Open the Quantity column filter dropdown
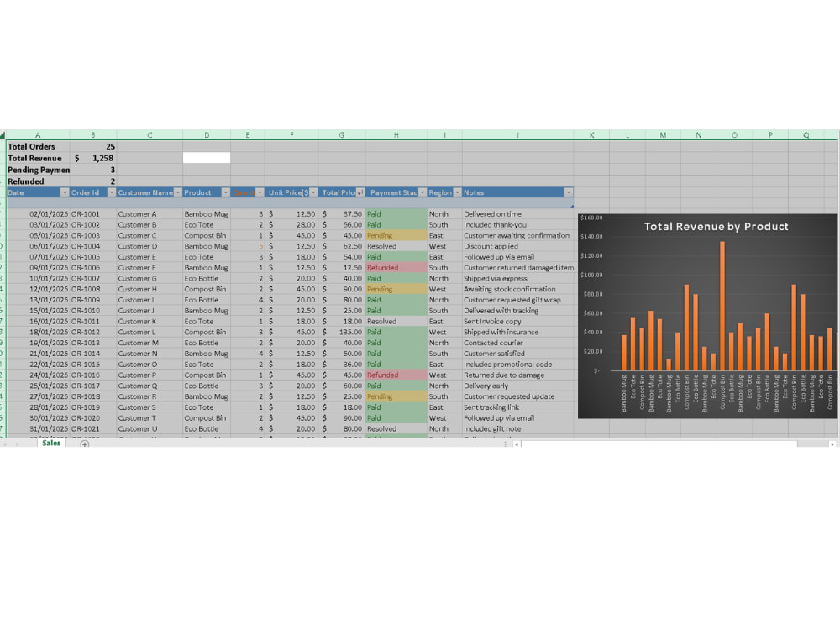 coord(260,192)
